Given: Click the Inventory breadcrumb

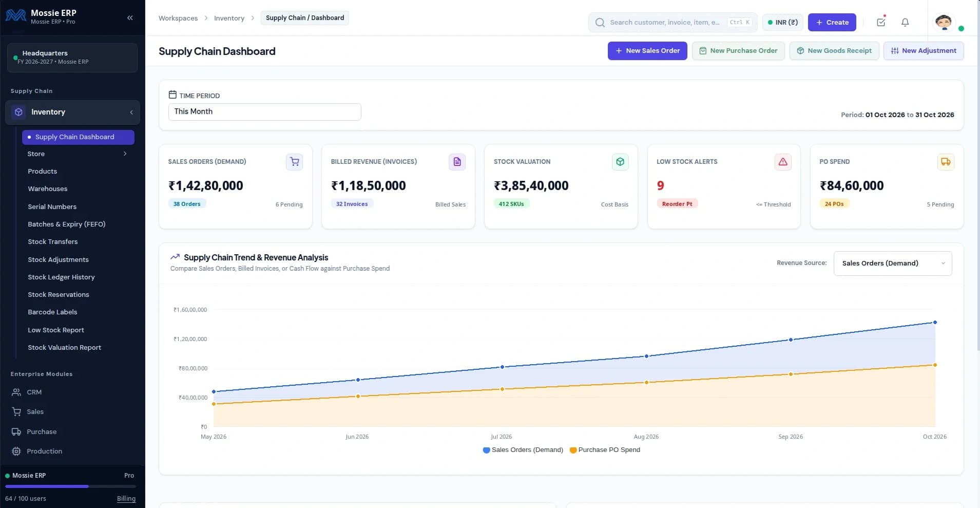Looking at the screenshot, I should point(229,18).
